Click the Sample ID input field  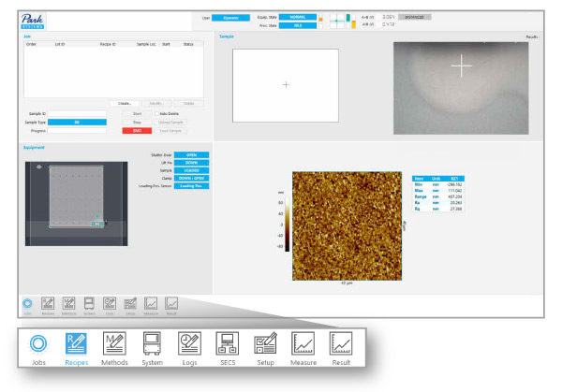[x=77, y=113]
